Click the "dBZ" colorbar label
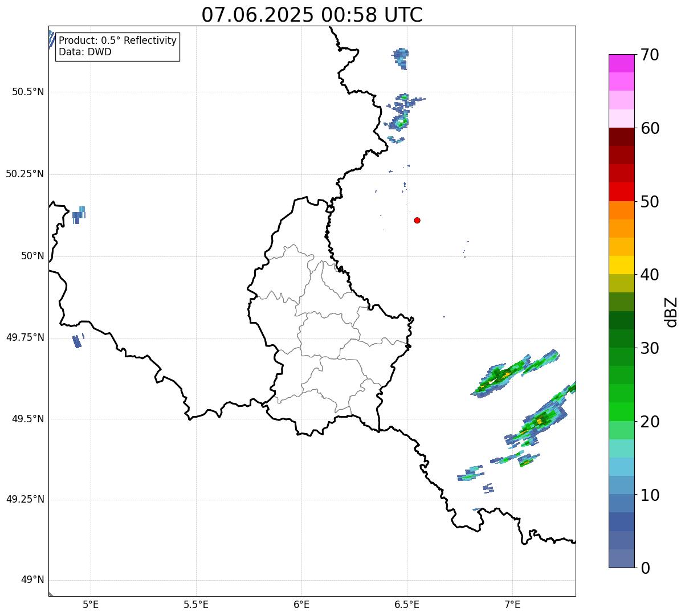Image resolution: width=685 pixels, height=616 pixels. 671,311
